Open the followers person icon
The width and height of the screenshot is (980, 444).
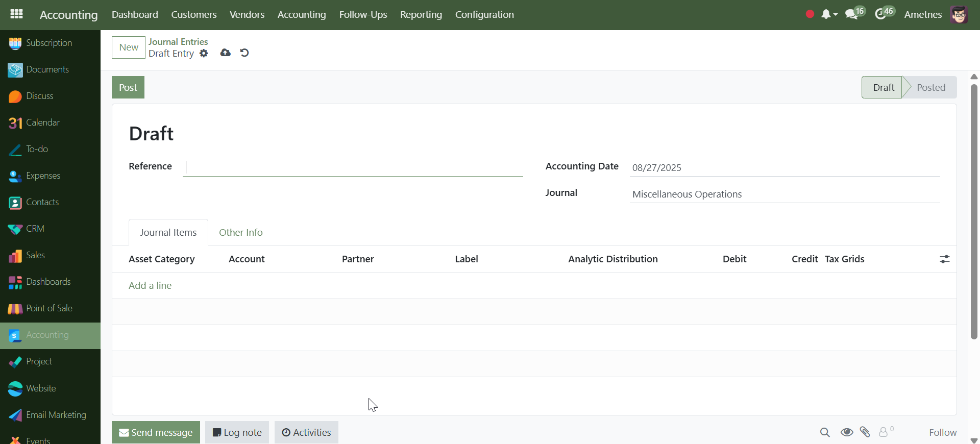(884, 432)
